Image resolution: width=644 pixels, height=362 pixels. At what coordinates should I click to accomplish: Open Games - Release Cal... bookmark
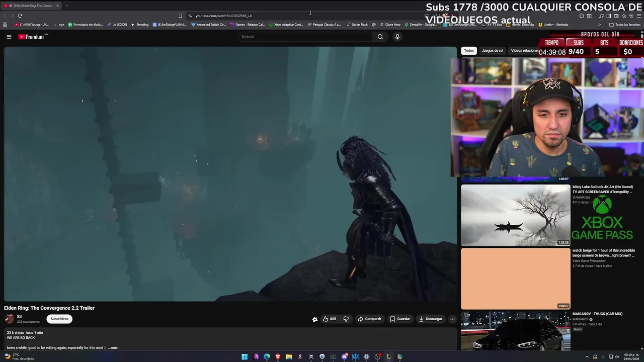pos(248,25)
